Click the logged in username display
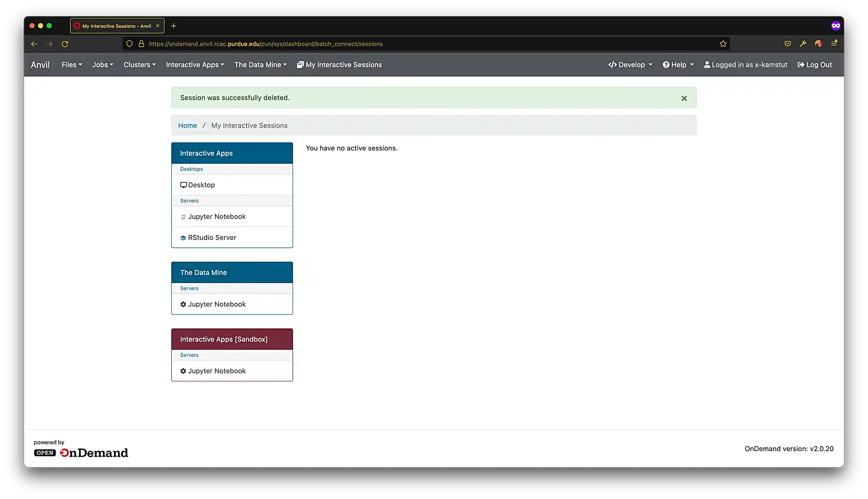 [745, 65]
